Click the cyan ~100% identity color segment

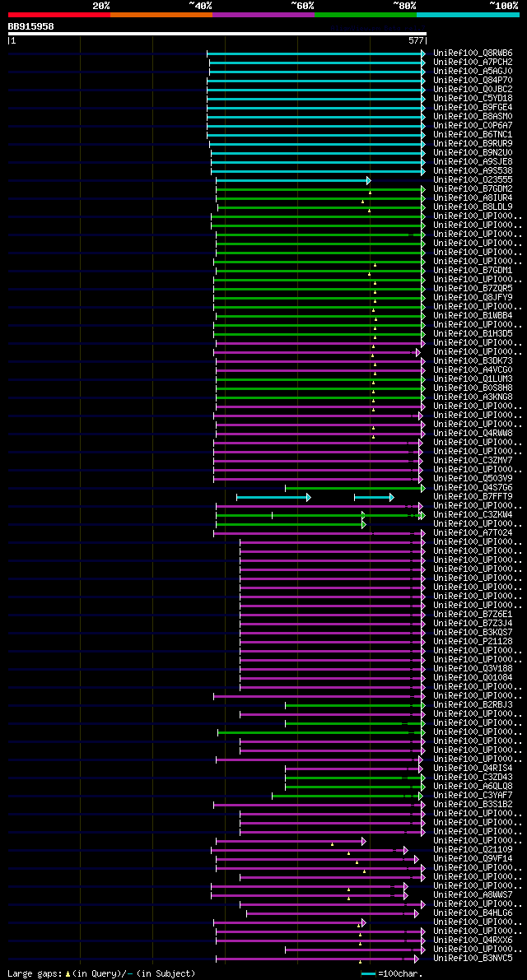point(469,14)
